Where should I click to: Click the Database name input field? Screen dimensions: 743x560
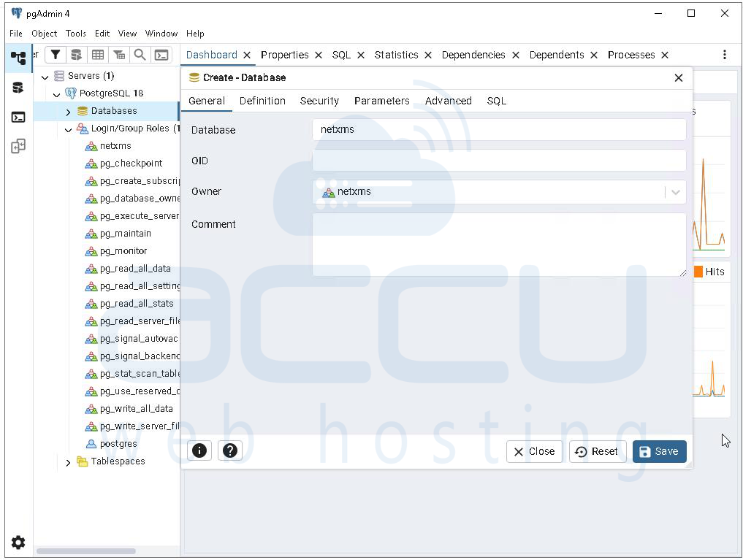(x=499, y=129)
